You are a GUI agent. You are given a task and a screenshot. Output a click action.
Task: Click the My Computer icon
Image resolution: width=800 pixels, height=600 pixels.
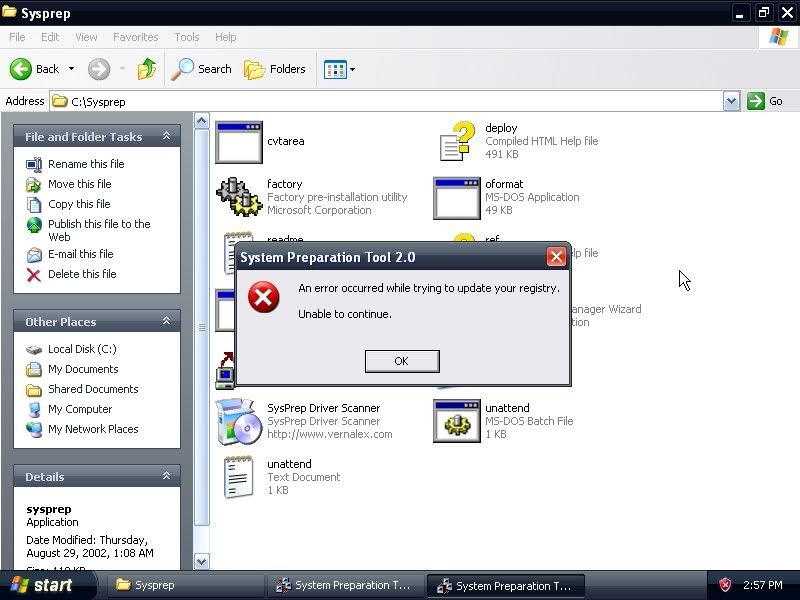click(x=34, y=409)
